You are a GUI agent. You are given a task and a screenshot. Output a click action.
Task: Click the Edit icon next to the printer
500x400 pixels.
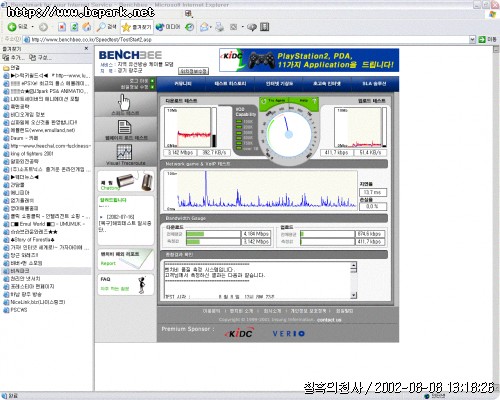(234, 27)
